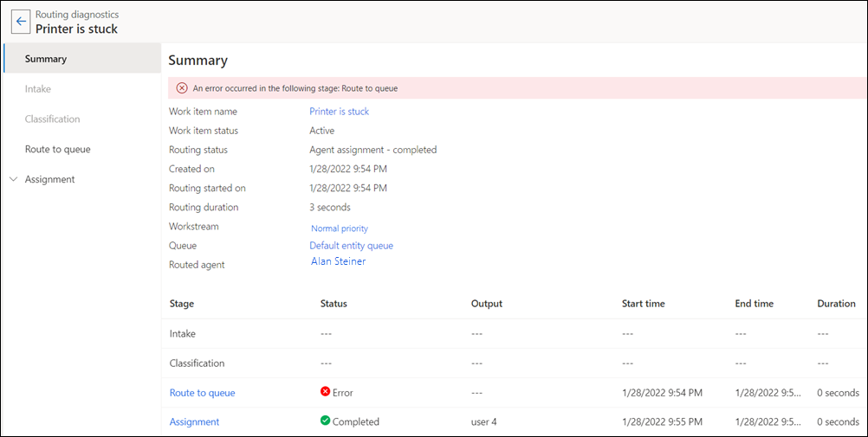Go back using the arrow button

21,22
